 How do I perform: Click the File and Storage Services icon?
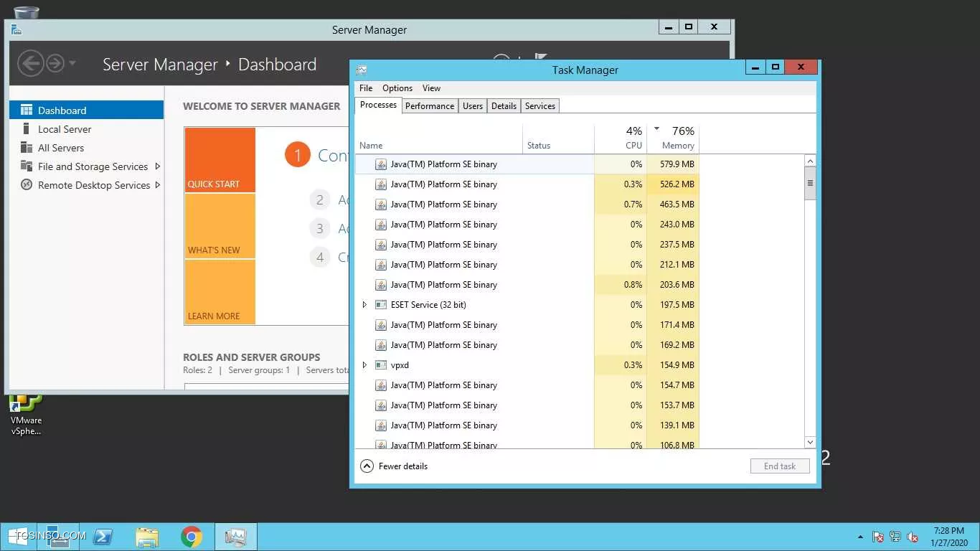click(27, 166)
